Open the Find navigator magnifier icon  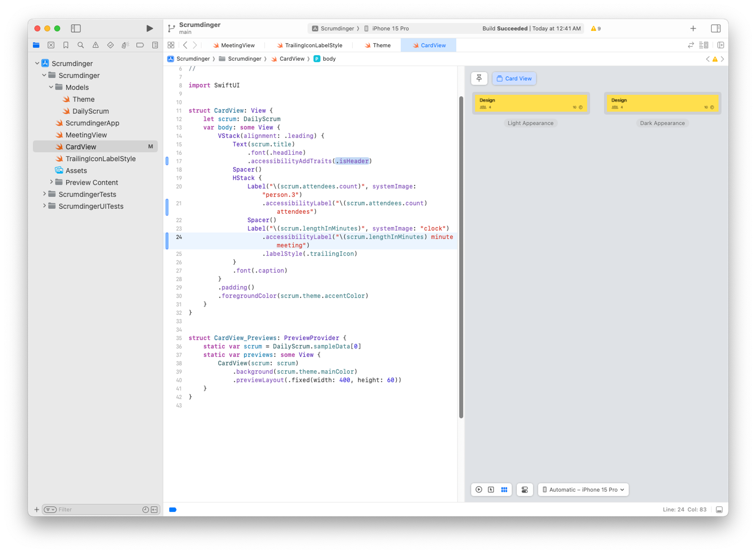pos(81,45)
